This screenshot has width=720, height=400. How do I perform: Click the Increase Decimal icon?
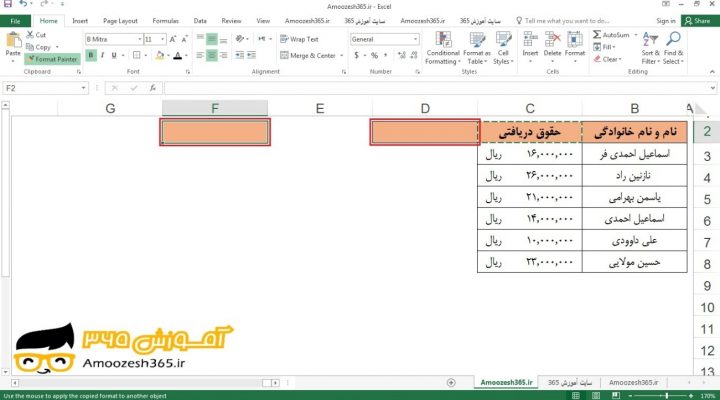[x=402, y=55]
